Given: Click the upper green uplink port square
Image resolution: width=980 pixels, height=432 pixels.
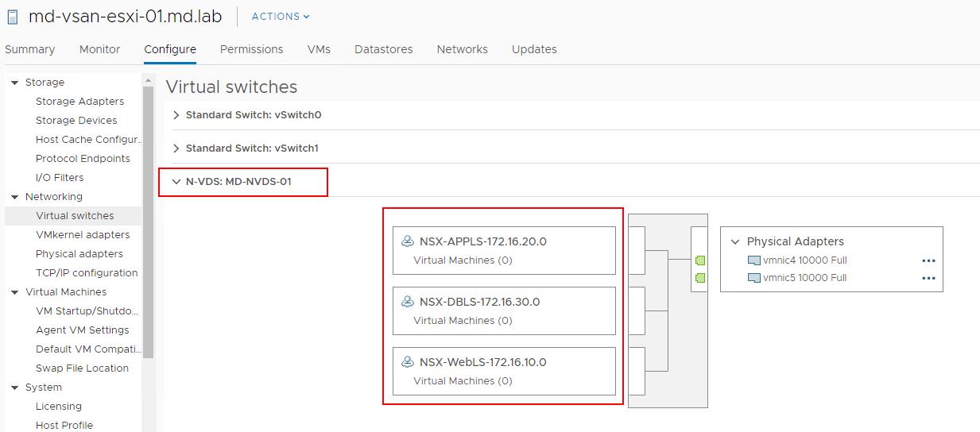Looking at the screenshot, I should (700, 260).
